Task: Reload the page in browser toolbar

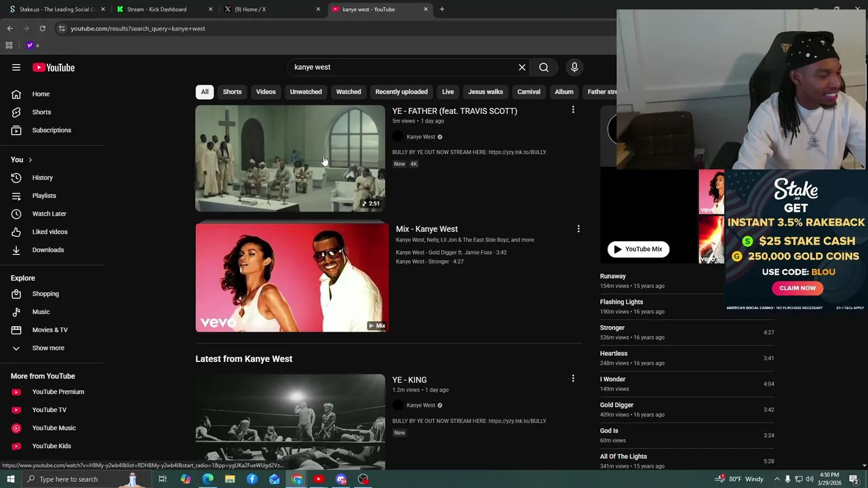Action: [42, 28]
